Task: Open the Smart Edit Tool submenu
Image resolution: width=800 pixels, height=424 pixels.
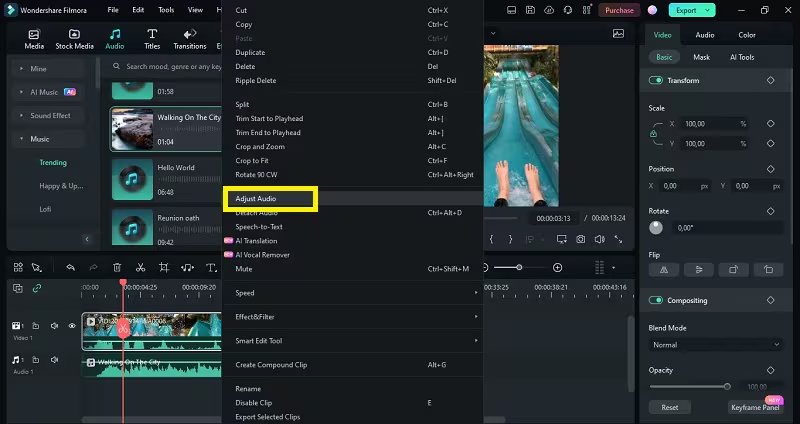Action: point(353,341)
